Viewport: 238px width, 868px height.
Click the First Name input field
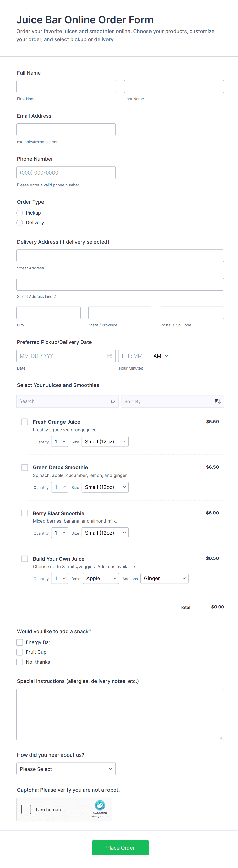click(66, 87)
